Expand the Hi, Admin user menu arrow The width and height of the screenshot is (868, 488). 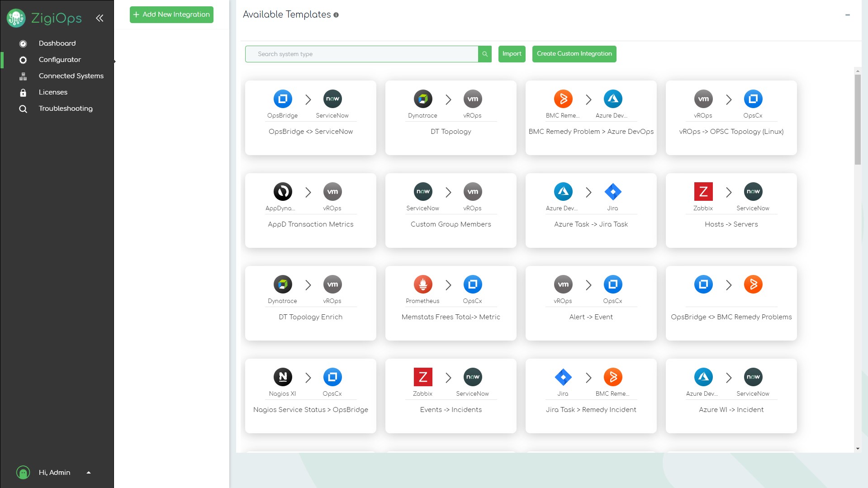point(89,472)
